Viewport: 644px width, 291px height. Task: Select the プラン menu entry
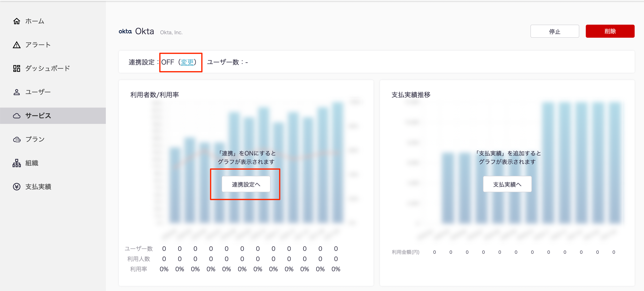35,140
